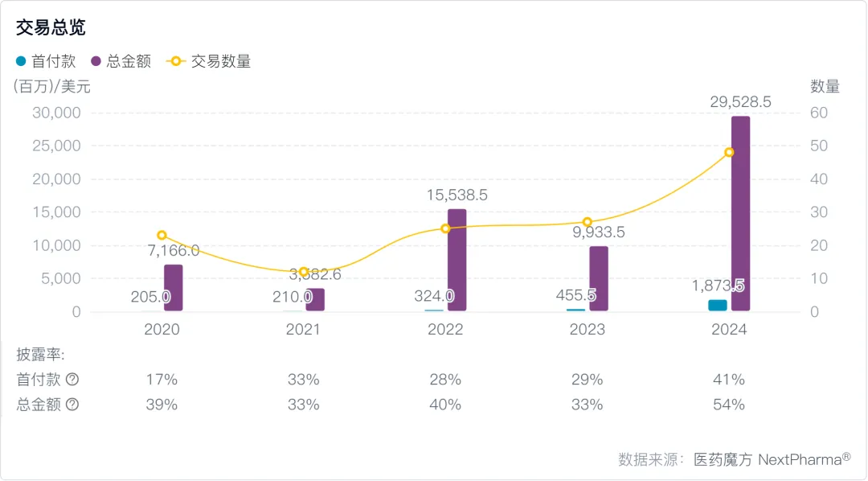
Task: Select the 2022 交易数量 line data point
Action: pos(445,228)
